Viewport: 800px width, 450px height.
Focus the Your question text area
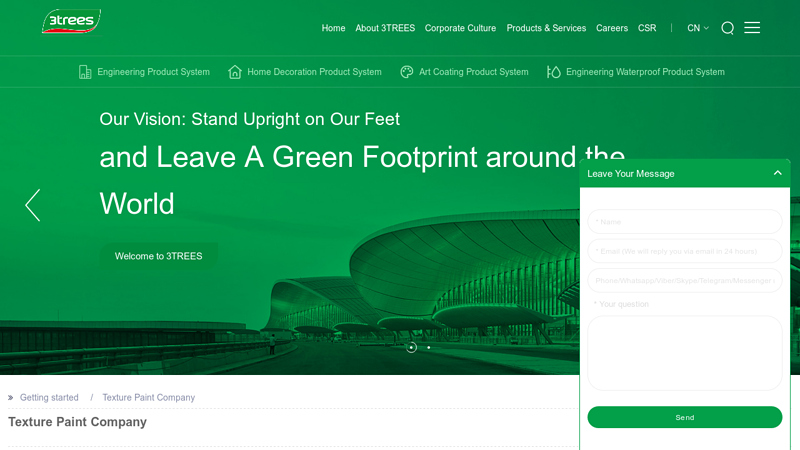(685, 353)
